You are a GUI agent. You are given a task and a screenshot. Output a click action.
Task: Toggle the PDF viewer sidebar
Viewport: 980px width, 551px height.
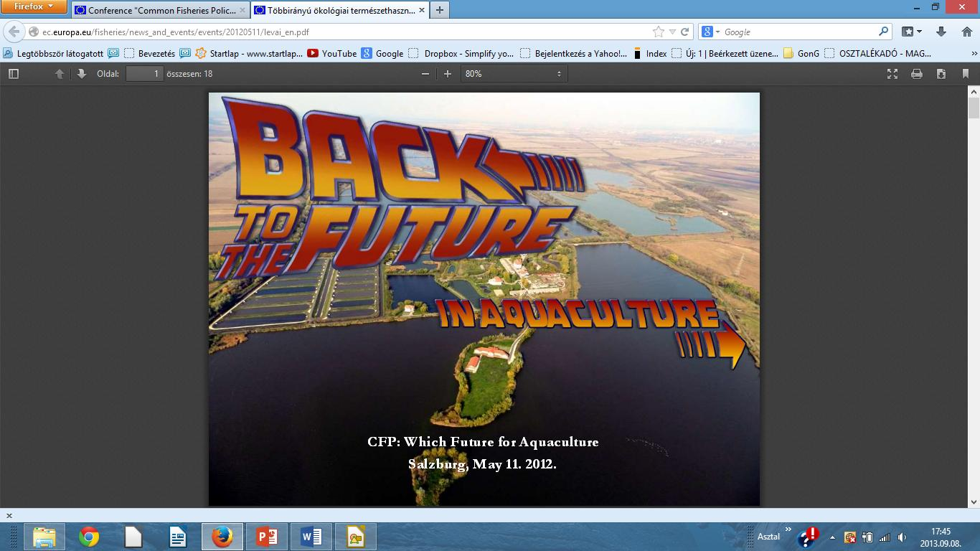pos(13,74)
